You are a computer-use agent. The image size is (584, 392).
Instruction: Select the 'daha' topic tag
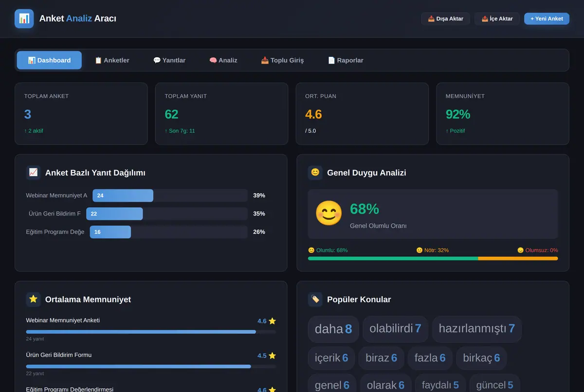point(333,329)
